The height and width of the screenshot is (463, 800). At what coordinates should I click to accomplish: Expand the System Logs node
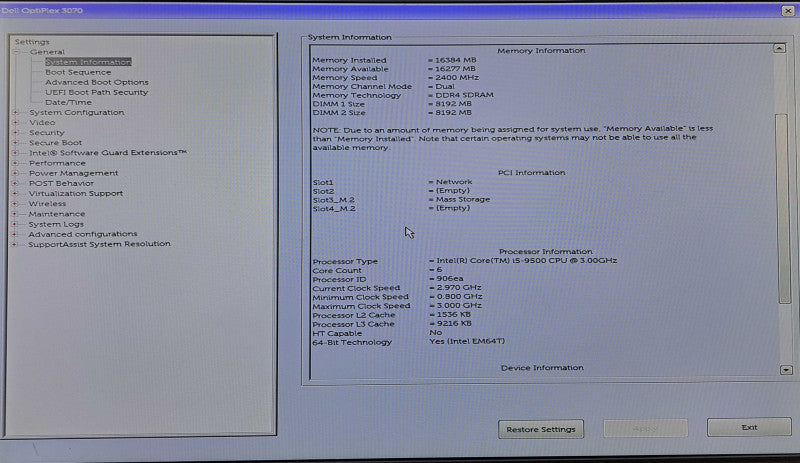pos(15,224)
